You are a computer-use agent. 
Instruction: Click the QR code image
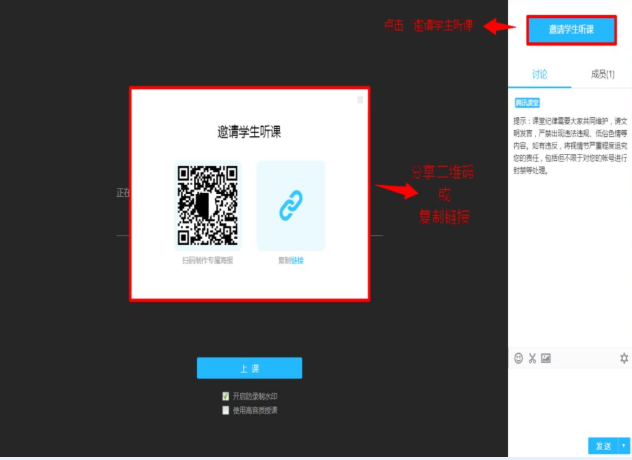click(208, 205)
